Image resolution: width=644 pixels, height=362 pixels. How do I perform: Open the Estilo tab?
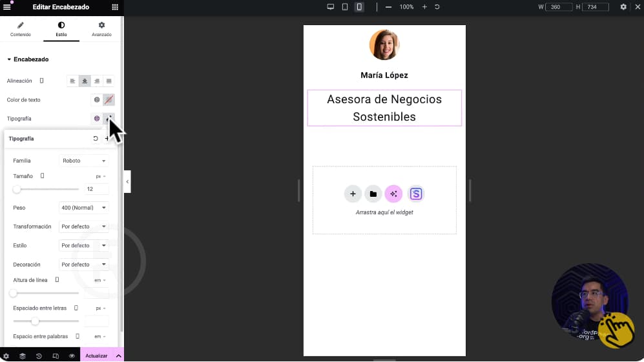[61, 29]
